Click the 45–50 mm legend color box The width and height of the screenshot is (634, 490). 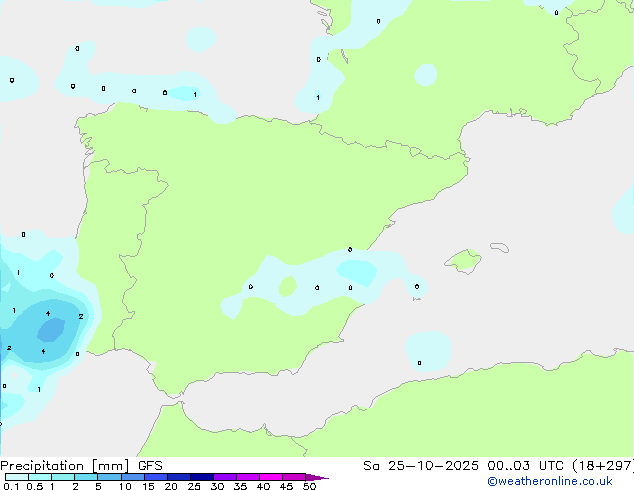tap(294, 477)
